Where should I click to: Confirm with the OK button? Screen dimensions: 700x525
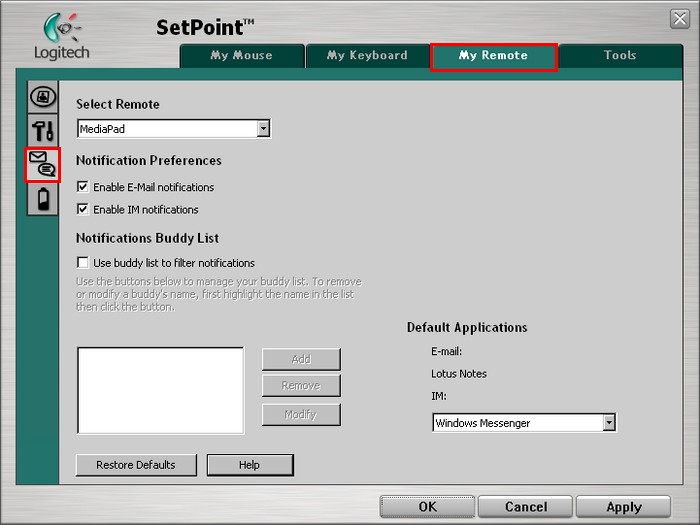[x=427, y=507]
